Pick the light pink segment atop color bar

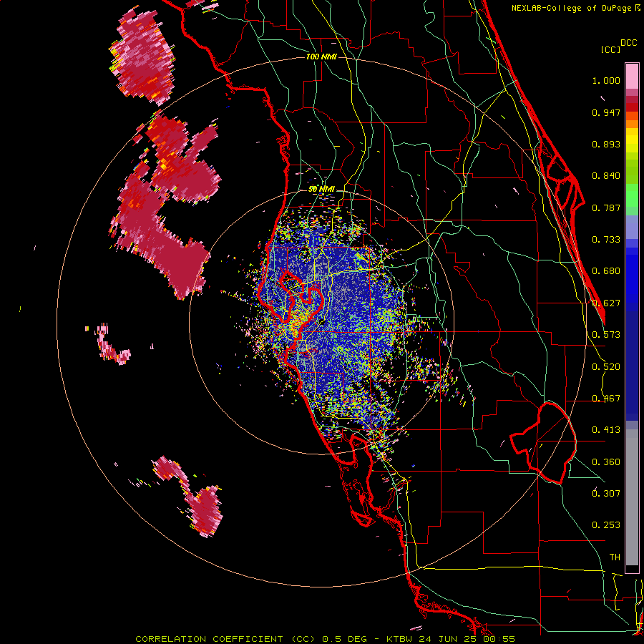[632, 76]
